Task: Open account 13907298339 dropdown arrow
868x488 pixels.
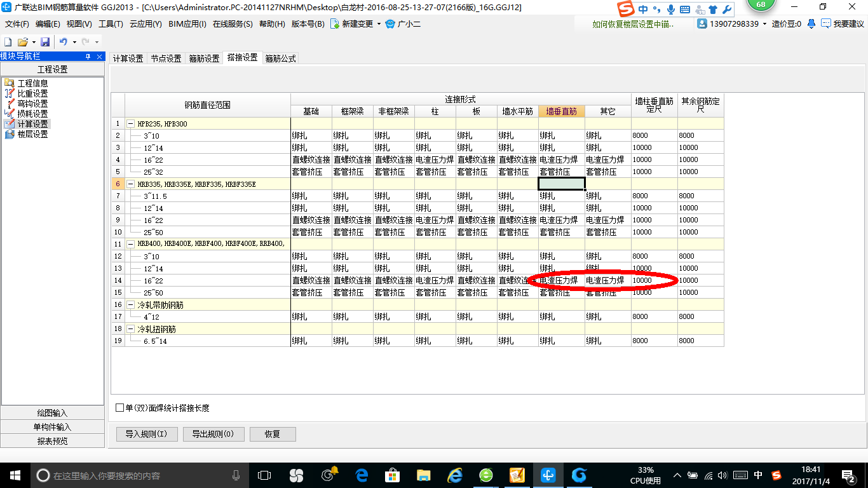Action: coord(765,24)
